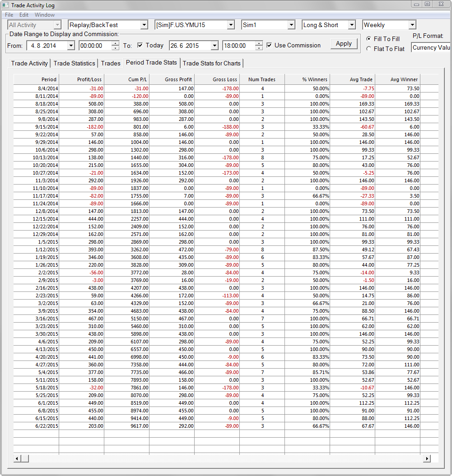Click Cum P/L value 2257.00
The height and width of the screenshot is (476, 452).
[x=127, y=219]
